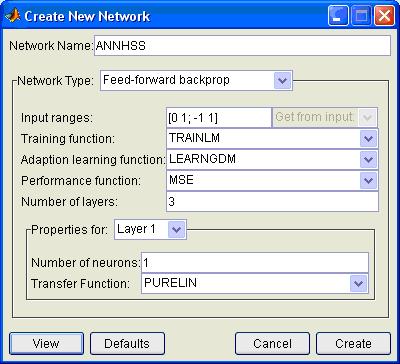Open the 'Get from input' dropdown
Viewport: 400px width, 364px height.
coord(325,117)
